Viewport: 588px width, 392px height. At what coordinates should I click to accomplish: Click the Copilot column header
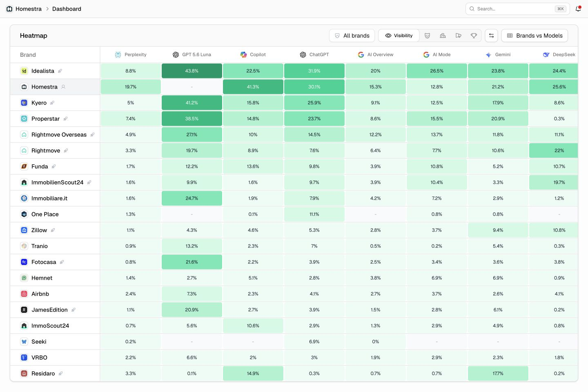[253, 55]
